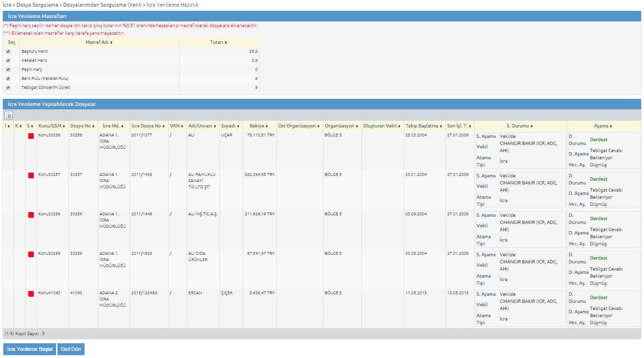
Task: Click ALI GIDA ÜRÜNLER name
Action: (198, 257)
